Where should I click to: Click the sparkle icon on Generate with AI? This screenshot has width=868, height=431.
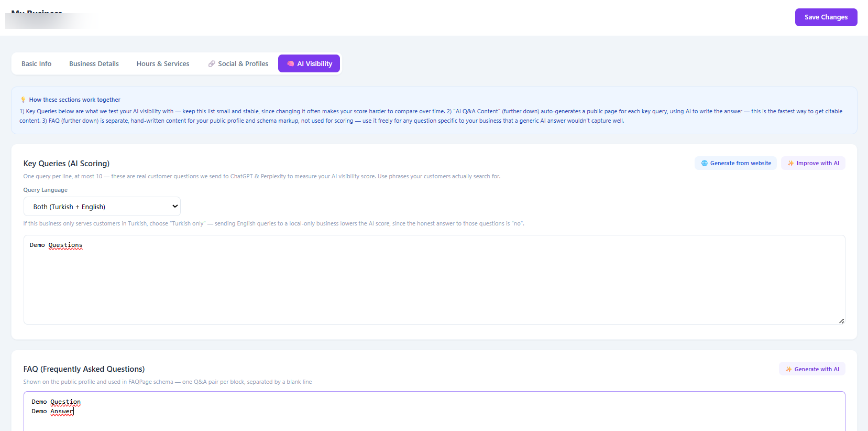tap(789, 369)
